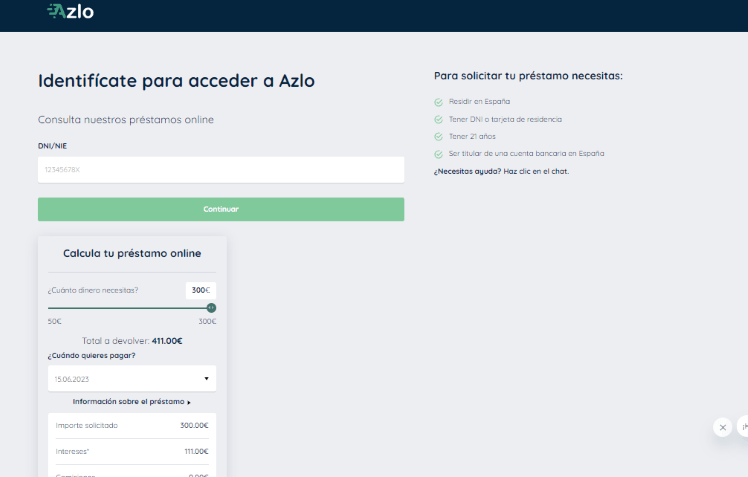This screenshot has width=748, height=477.
Task: Click the '50€' minimum slider label
Action: pyautogui.click(x=54, y=321)
